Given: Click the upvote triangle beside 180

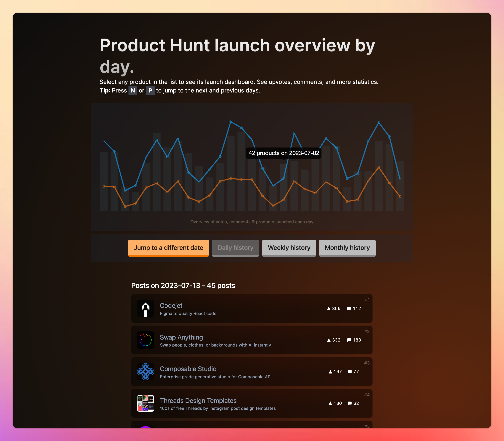Looking at the screenshot, I should click(330, 403).
